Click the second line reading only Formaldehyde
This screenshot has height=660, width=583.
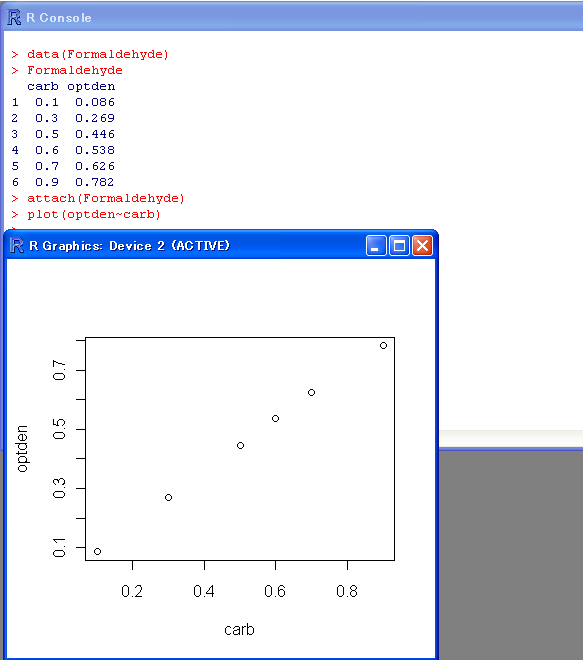click(75, 70)
